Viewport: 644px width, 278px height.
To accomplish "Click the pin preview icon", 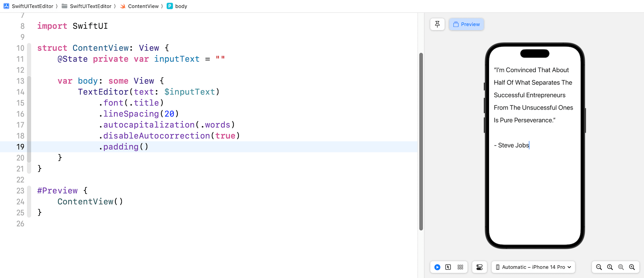I will tap(437, 24).
